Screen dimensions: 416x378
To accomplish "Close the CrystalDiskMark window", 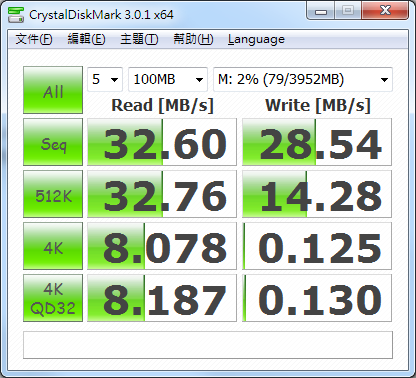I will point(385,11).
